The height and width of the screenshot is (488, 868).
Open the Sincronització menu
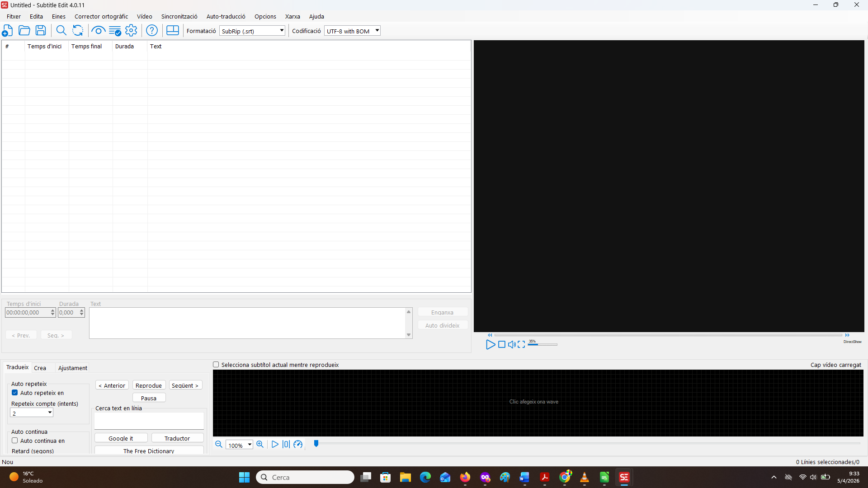pos(179,16)
